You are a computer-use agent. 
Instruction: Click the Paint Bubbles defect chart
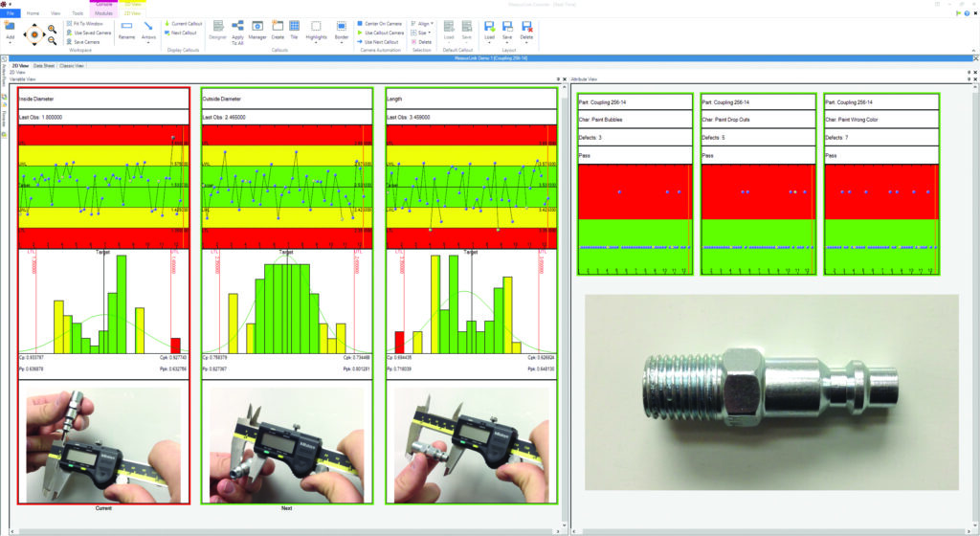pos(635,219)
